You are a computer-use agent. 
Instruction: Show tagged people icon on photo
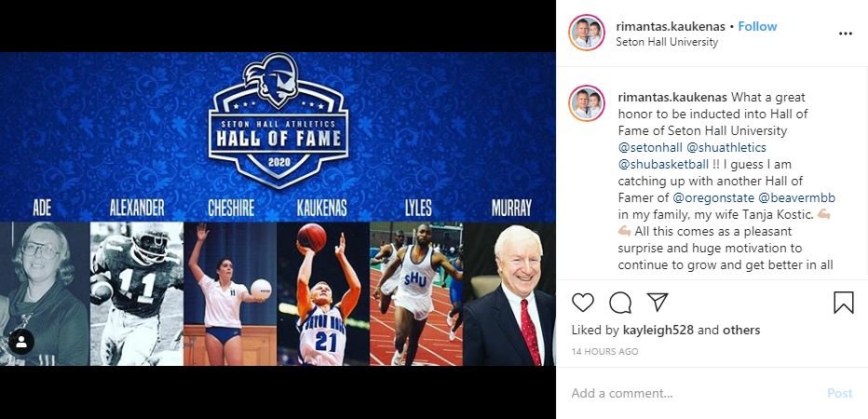pyautogui.click(x=21, y=342)
